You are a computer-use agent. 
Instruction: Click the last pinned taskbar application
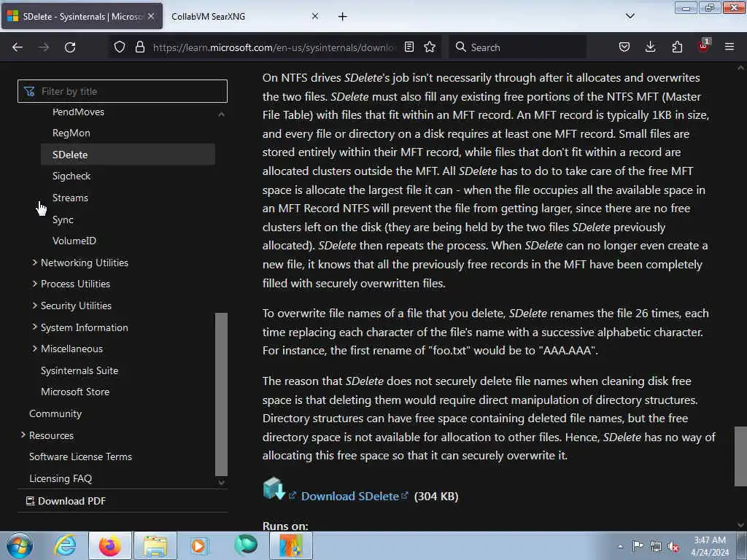[x=291, y=545]
